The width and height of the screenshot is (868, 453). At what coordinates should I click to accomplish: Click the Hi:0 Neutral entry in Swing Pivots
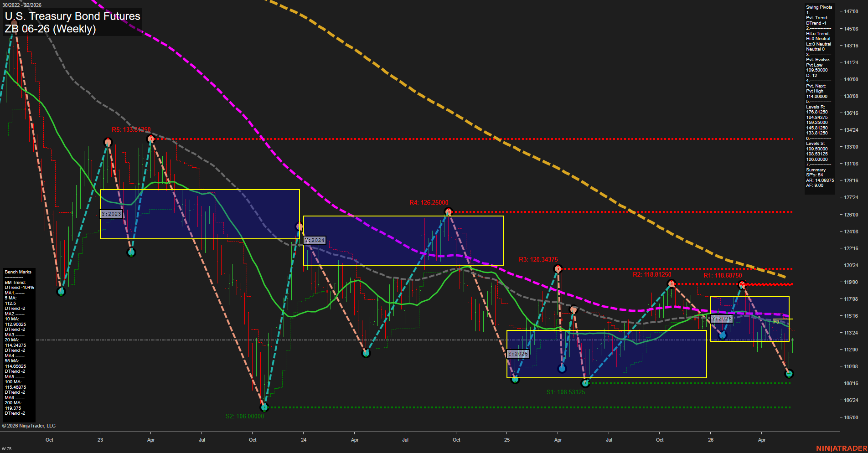point(818,39)
